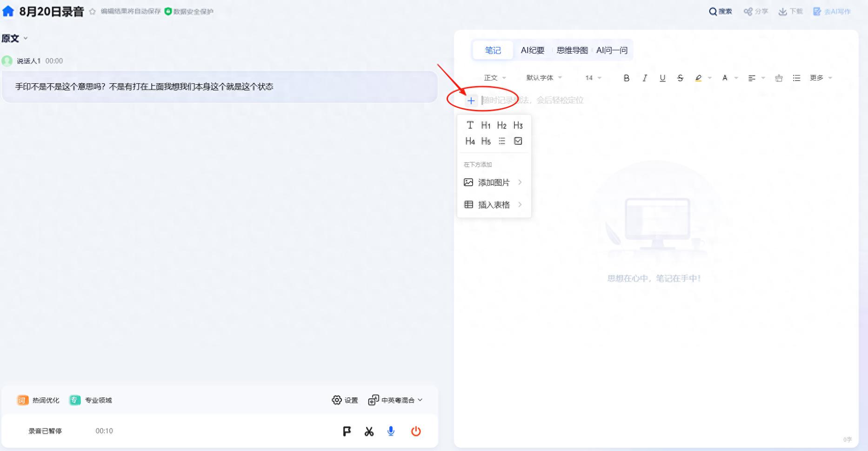Toggle underline formatting
This screenshot has width=868, height=451.
pyautogui.click(x=662, y=78)
